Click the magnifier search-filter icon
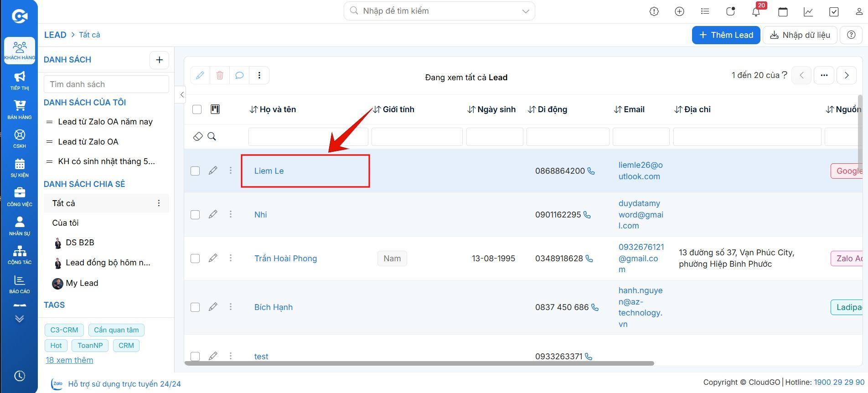The height and width of the screenshot is (393, 868). (x=212, y=136)
